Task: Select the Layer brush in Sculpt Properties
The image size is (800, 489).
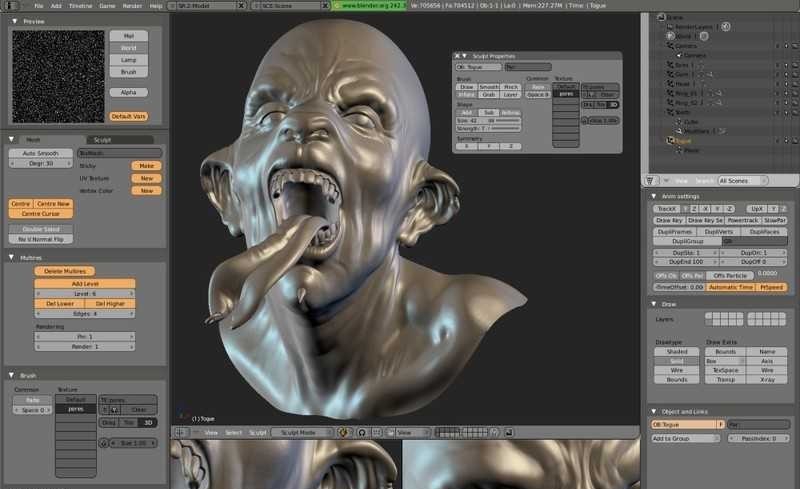Action: 510,94
